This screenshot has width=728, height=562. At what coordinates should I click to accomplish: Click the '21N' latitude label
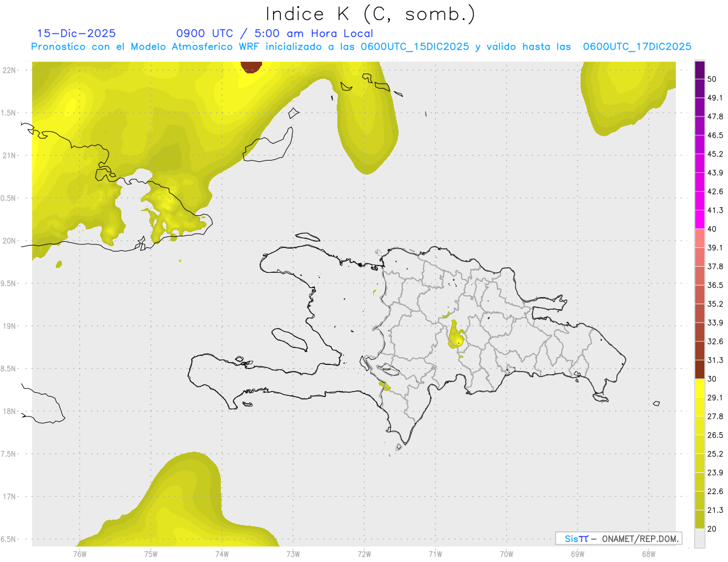click(x=9, y=156)
